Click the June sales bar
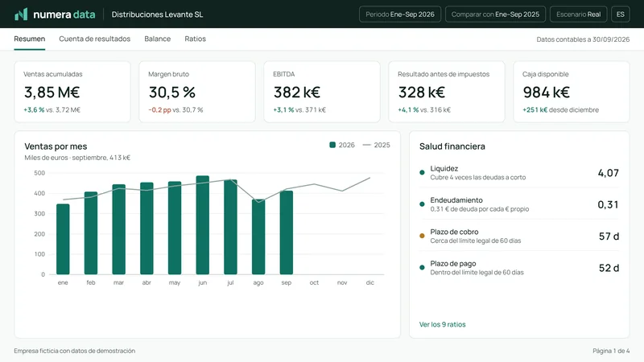Screen dimensions: 644x362 tap(203, 225)
